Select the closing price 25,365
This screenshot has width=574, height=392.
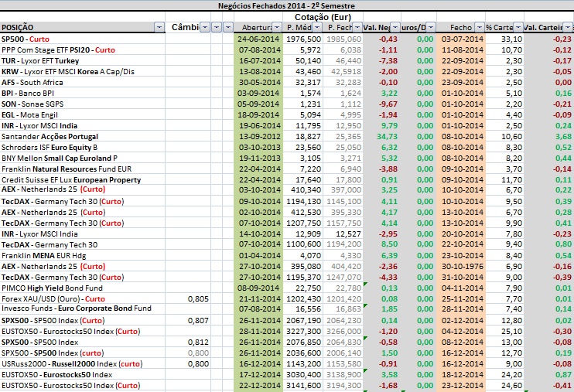343,137
